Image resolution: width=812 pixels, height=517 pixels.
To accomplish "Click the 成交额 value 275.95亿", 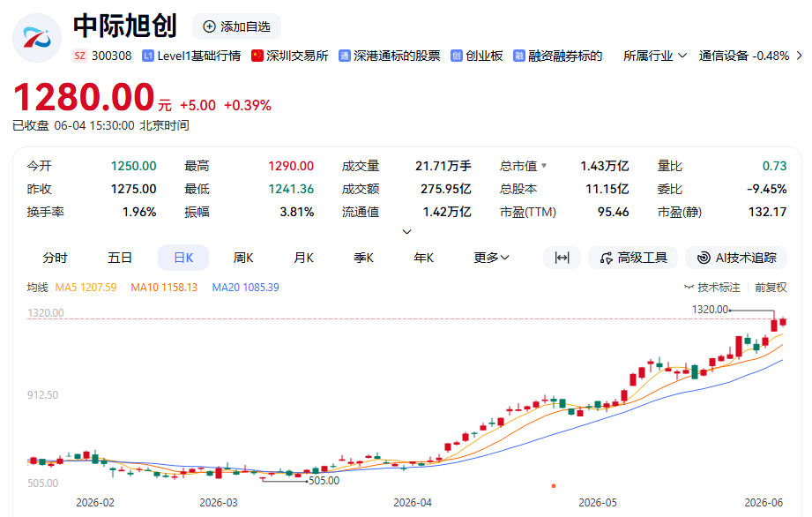I will click(446, 189).
